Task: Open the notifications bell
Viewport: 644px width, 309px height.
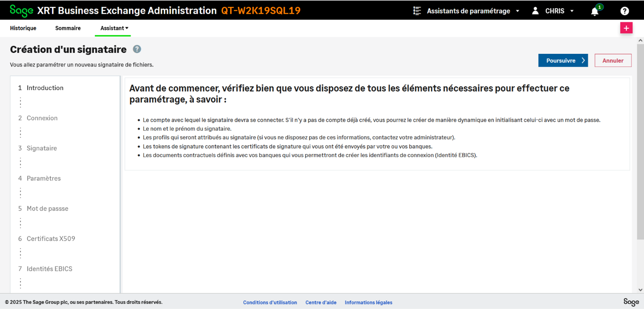Action: pyautogui.click(x=595, y=11)
